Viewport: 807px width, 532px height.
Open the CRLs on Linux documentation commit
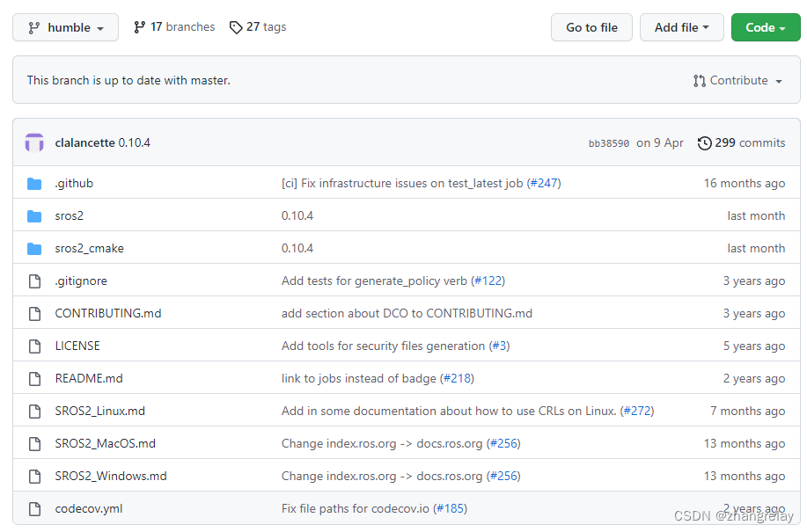click(x=449, y=412)
